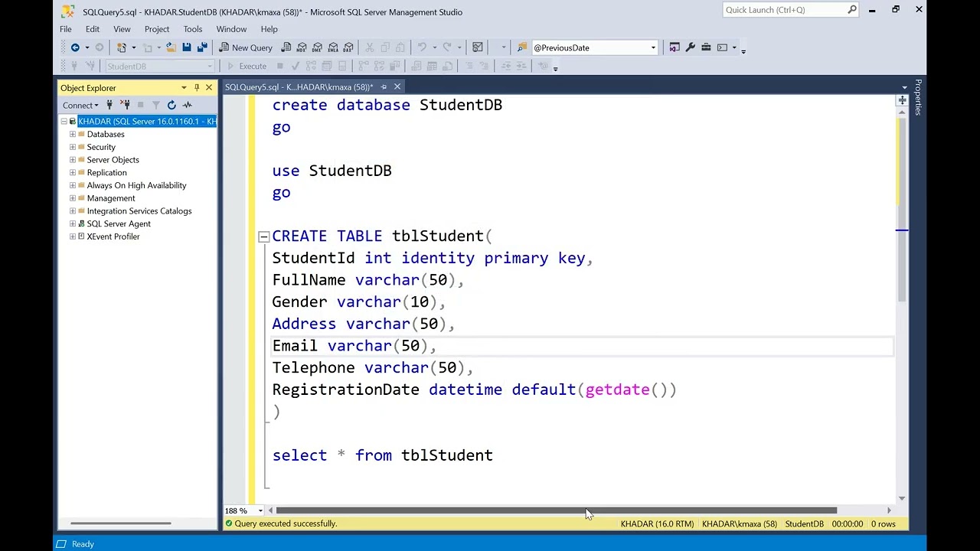Open the Project menu
Image resolution: width=980 pixels, height=551 pixels.
pos(157,29)
